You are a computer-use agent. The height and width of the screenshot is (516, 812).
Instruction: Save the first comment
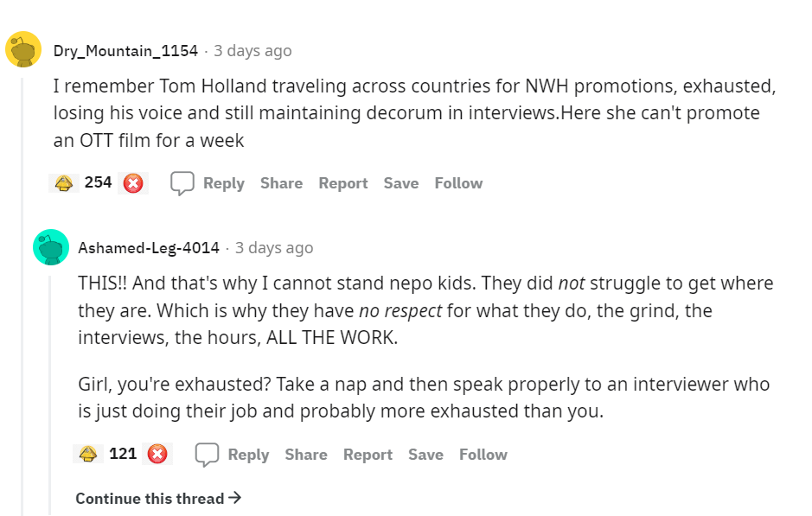[401, 183]
